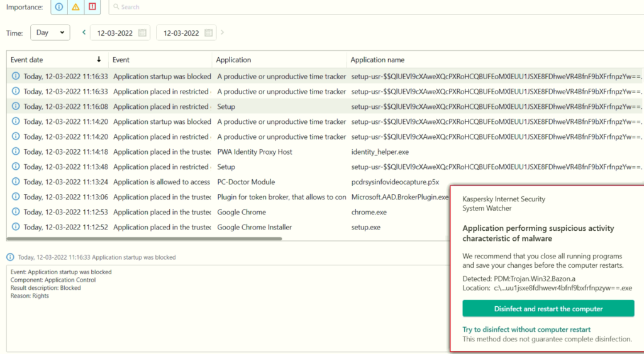
Task: Click info icon on chrome.exe row
Action: [16, 211]
